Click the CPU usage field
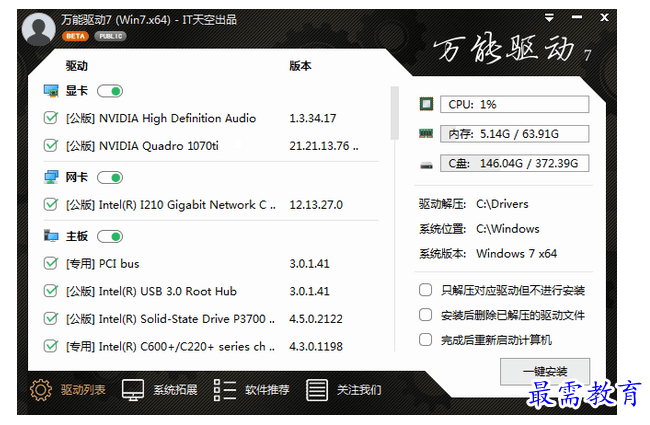The width and height of the screenshot is (650, 425). [514, 104]
